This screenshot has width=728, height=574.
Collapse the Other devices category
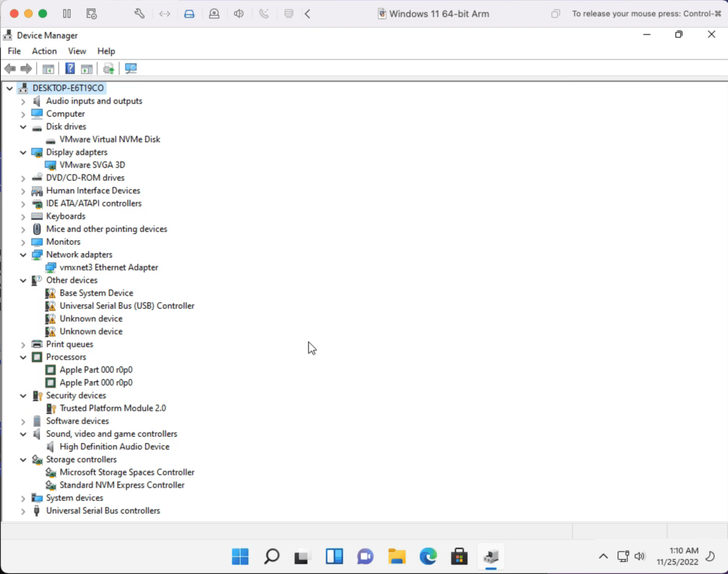pyautogui.click(x=23, y=280)
